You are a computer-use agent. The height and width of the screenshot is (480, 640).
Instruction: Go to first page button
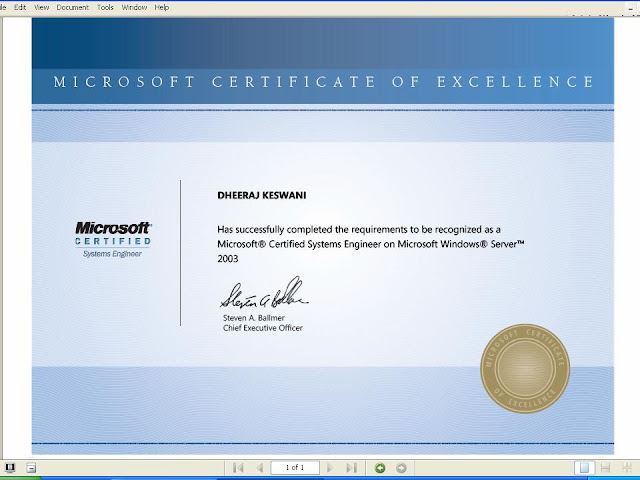click(238, 468)
